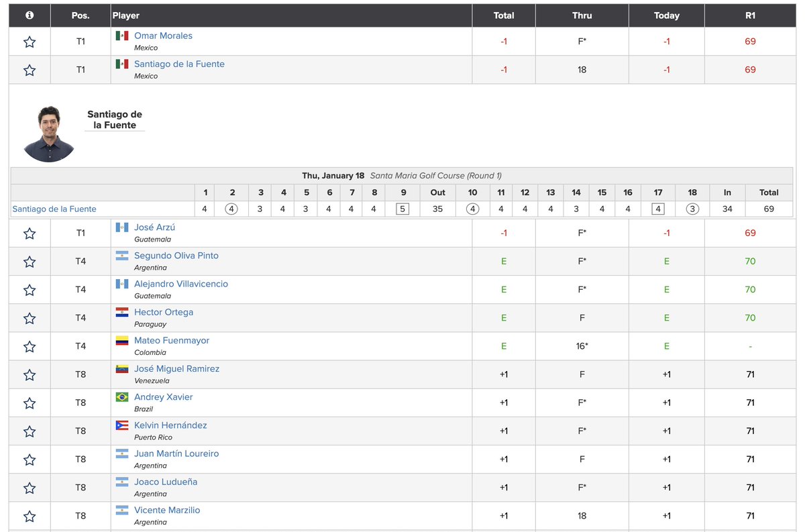Open Joaco Ludueña player link
Image resolution: width=805 pixels, height=532 pixels.
pyautogui.click(x=166, y=482)
